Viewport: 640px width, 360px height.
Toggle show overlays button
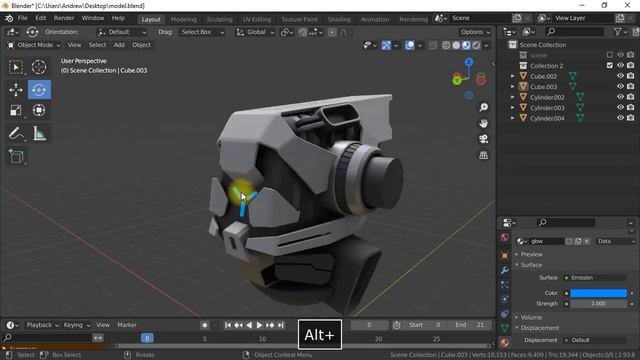pos(409,45)
